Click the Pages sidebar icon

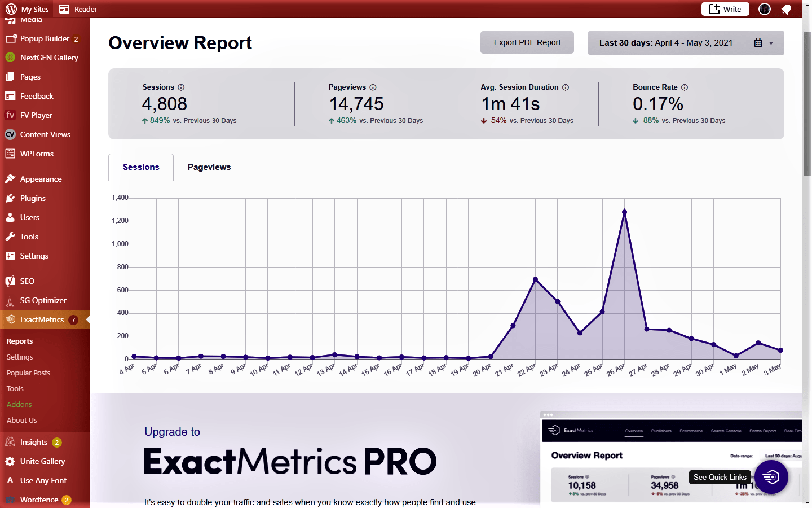[x=10, y=77]
